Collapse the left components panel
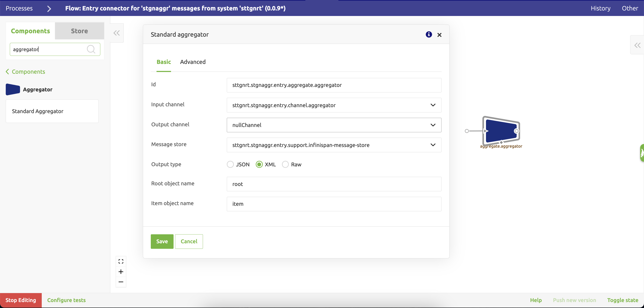The image size is (644, 308). tap(117, 33)
